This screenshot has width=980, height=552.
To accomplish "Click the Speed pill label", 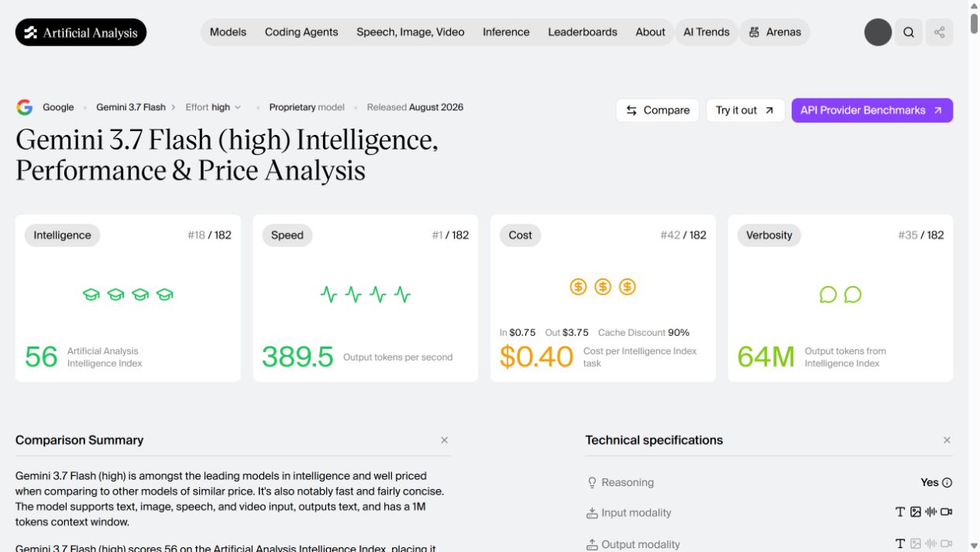I will coord(287,235).
